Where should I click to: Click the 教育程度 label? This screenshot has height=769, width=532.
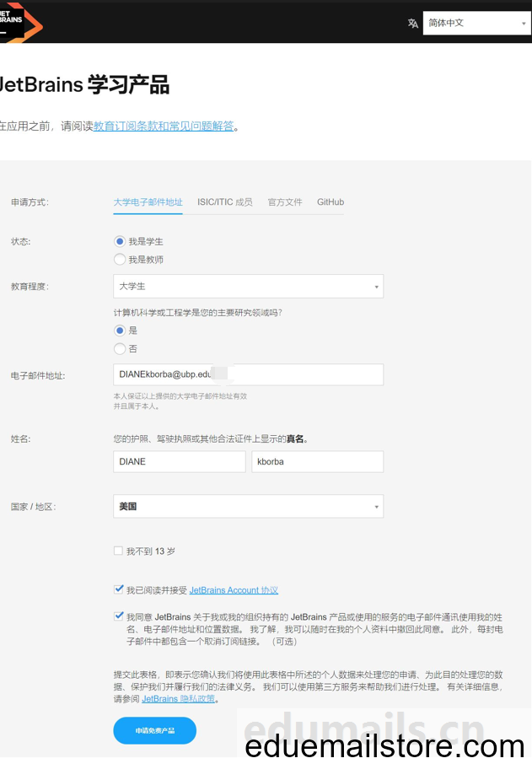pyautogui.click(x=30, y=287)
